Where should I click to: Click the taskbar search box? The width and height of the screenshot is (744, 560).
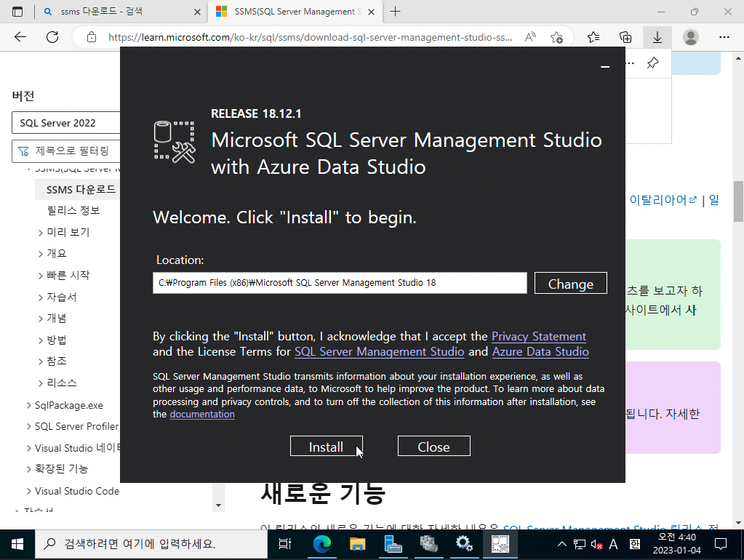click(151, 544)
